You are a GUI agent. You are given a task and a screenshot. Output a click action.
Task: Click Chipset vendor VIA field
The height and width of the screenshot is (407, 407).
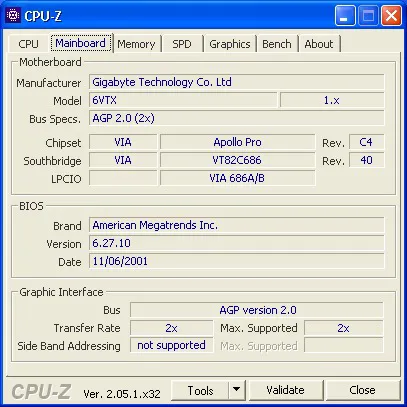pos(123,142)
